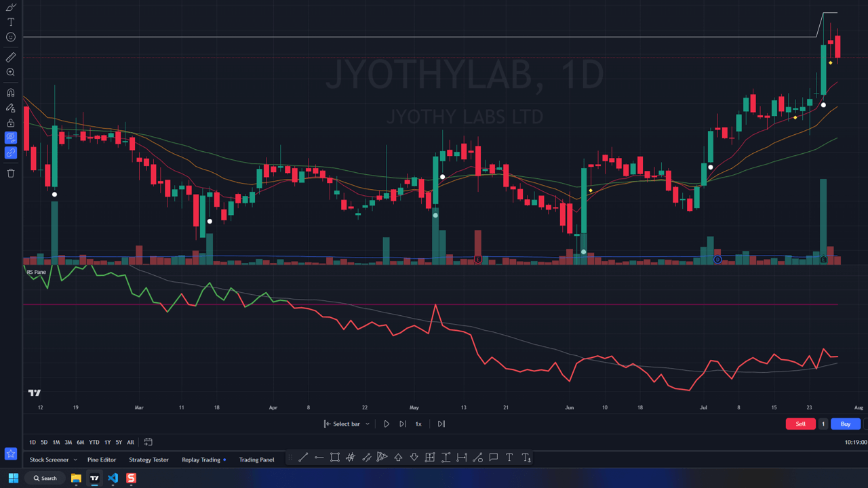Pick the rectangle shape drawing tool

pyautogui.click(x=335, y=457)
